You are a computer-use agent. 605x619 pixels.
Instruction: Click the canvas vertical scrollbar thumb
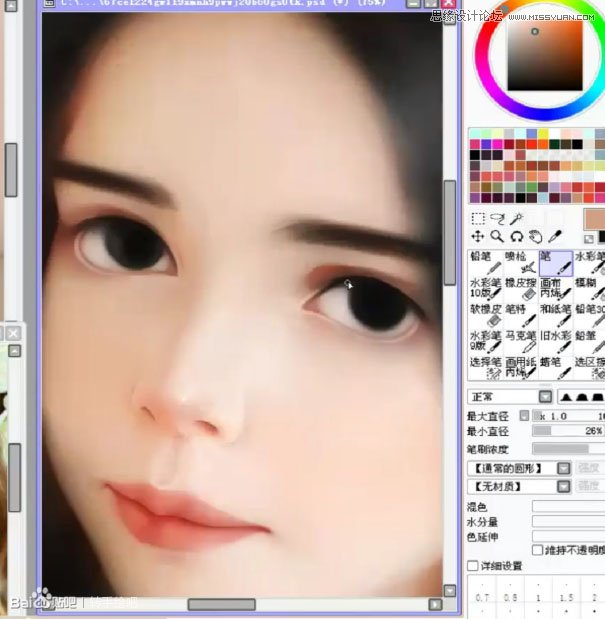450,232
